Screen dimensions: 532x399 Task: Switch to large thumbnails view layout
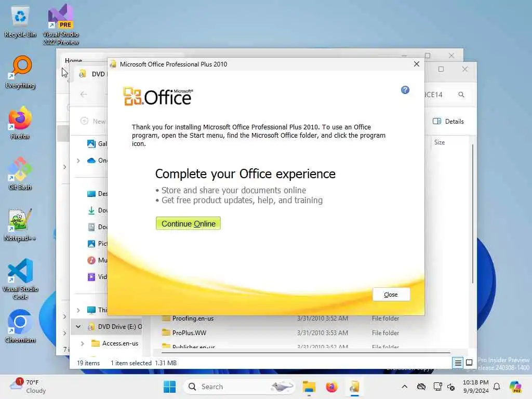click(469, 363)
